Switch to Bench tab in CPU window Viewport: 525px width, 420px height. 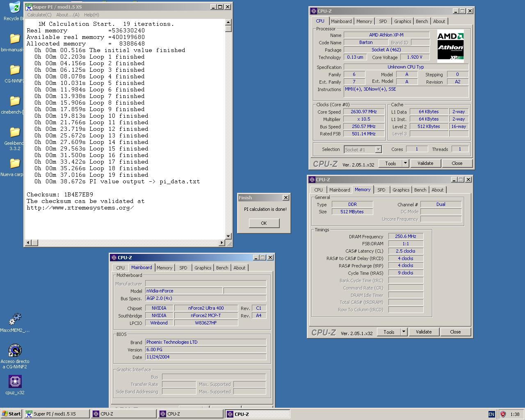click(x=422, y=21)
